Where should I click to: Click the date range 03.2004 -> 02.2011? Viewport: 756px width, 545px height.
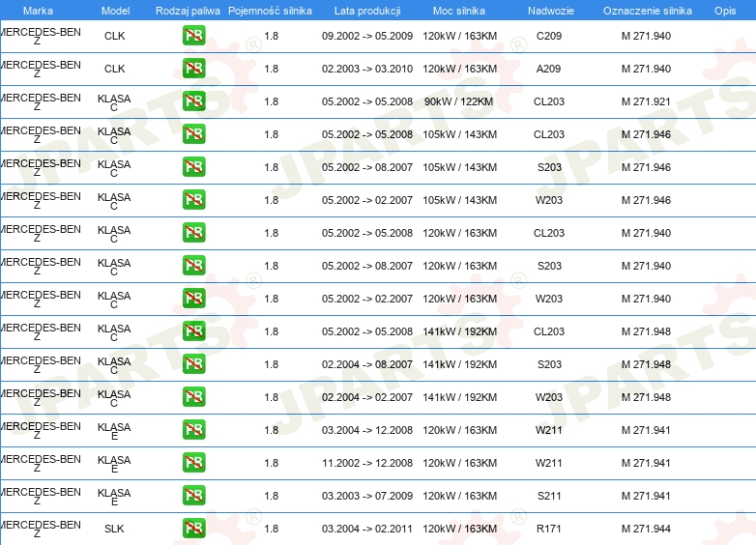pos(367,529)
